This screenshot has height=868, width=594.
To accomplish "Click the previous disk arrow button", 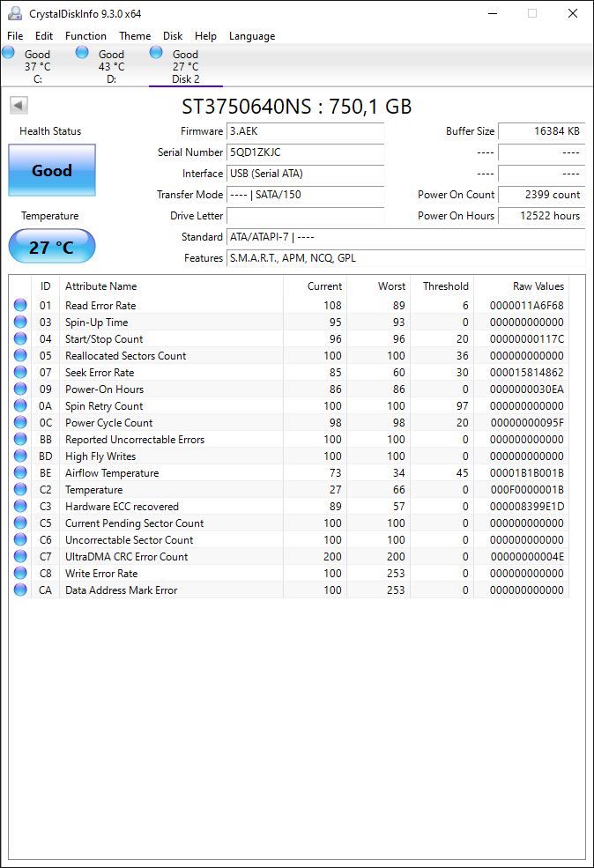I will [x=19, y=105].
